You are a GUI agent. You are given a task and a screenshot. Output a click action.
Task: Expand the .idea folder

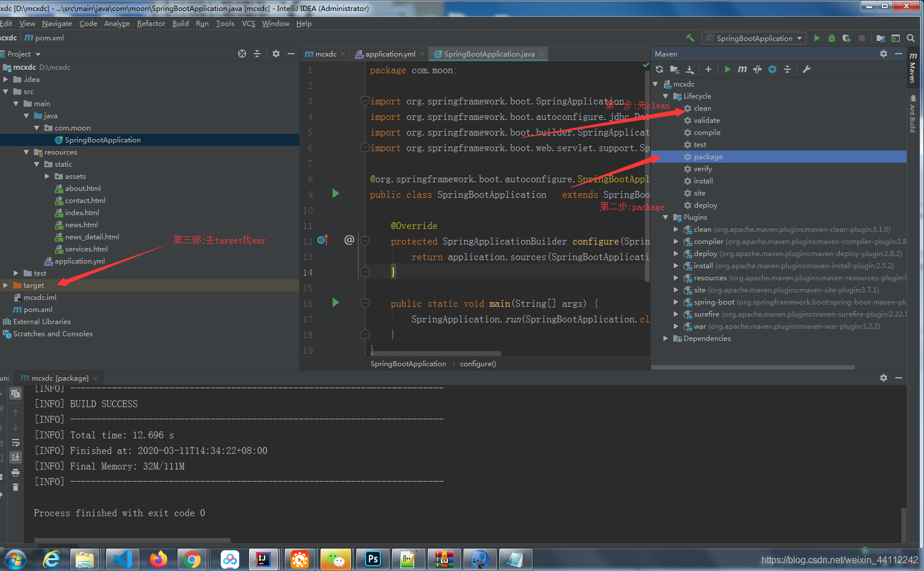[x=6, y=80]
